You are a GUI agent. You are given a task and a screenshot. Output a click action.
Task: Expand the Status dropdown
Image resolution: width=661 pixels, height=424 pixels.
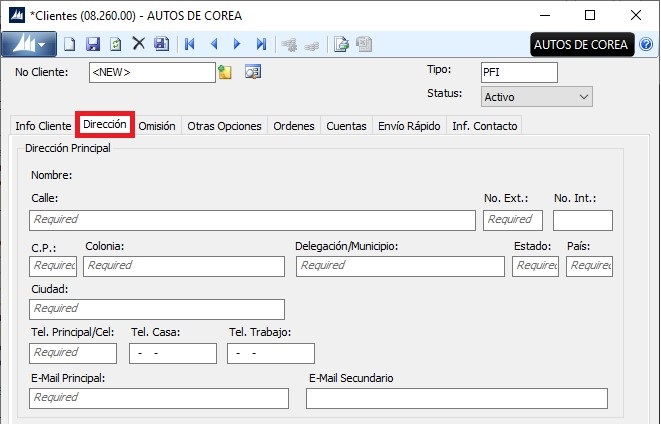point(583,97)
